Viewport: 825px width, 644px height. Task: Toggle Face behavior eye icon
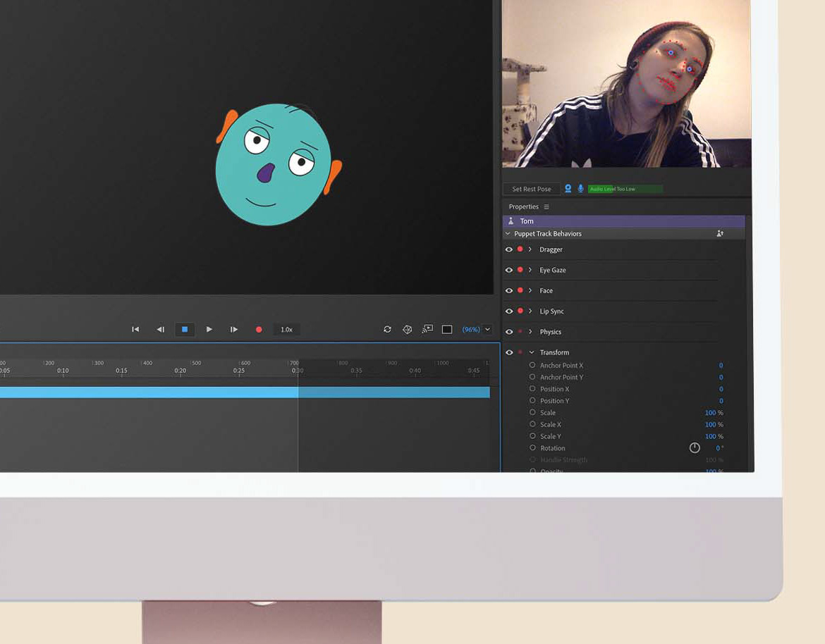click(509, 290)
